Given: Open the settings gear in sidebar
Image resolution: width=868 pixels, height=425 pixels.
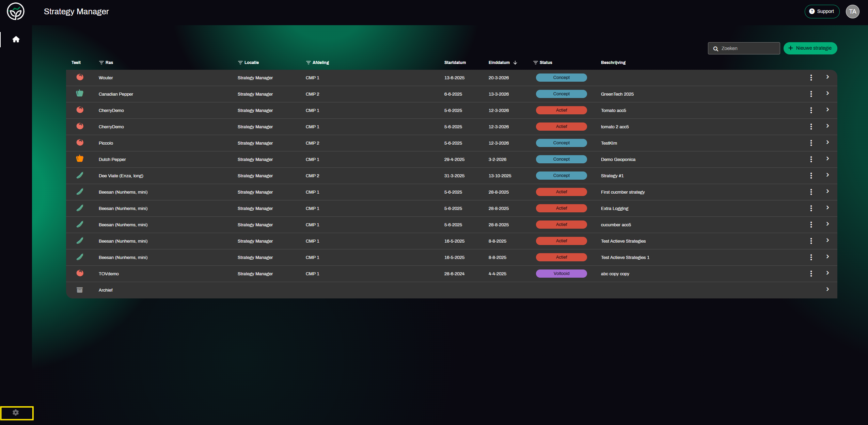Looking at the screenshot, I should 16,412.
